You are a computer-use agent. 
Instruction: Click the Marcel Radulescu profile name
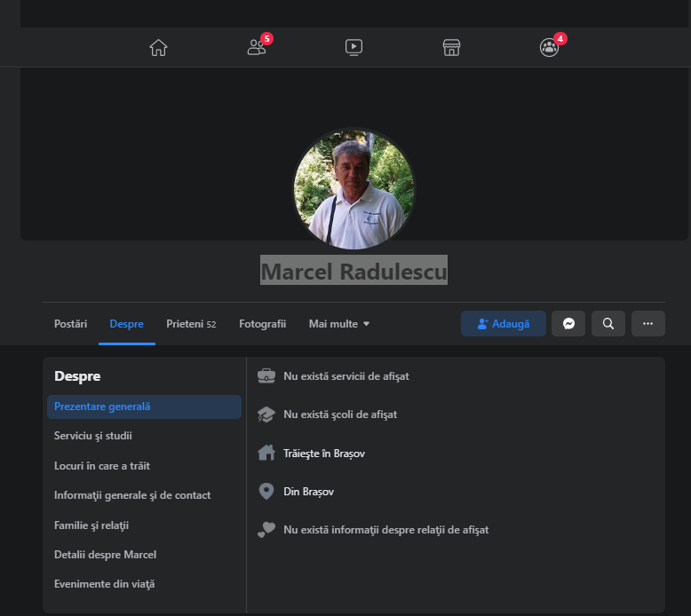(353, 271)
